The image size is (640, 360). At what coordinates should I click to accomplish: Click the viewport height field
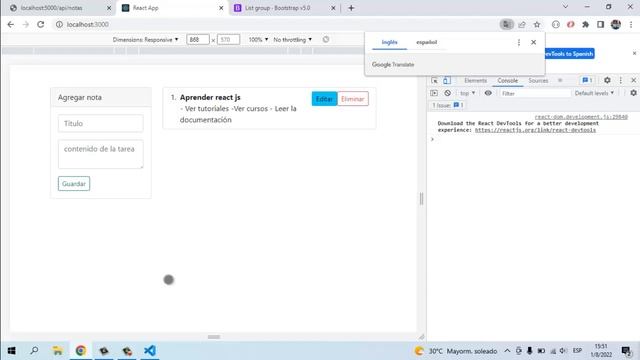[x=228, y=40]
